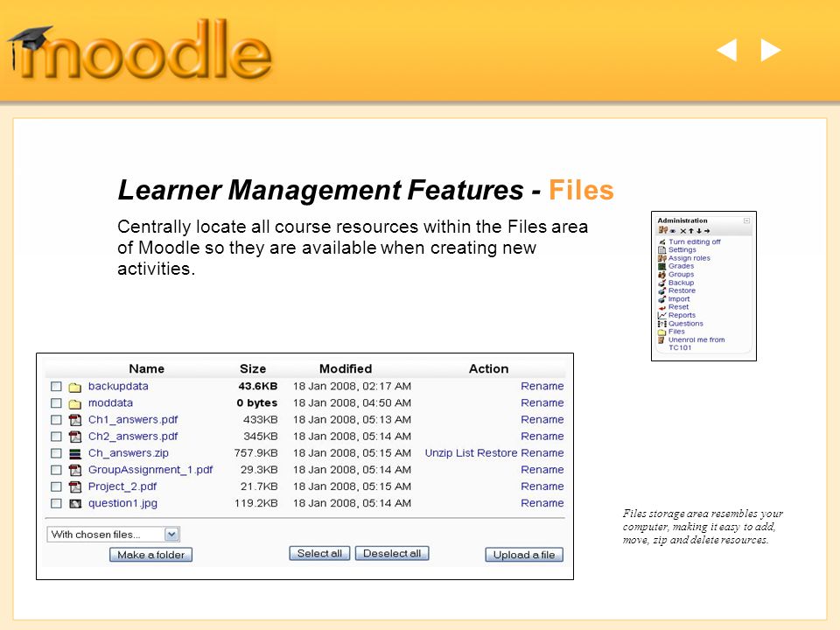This screenshot has height=630, width=840.
Task: Click the PDF icon beside Ch1_answers.pdf
Action: pyautogui.click(x=75, y=420)
